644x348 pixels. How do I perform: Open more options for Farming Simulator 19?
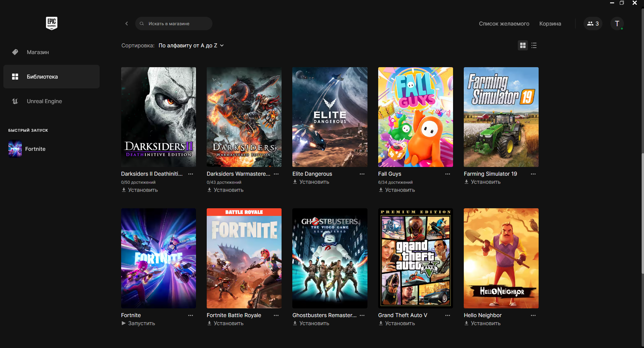point(533,174)
